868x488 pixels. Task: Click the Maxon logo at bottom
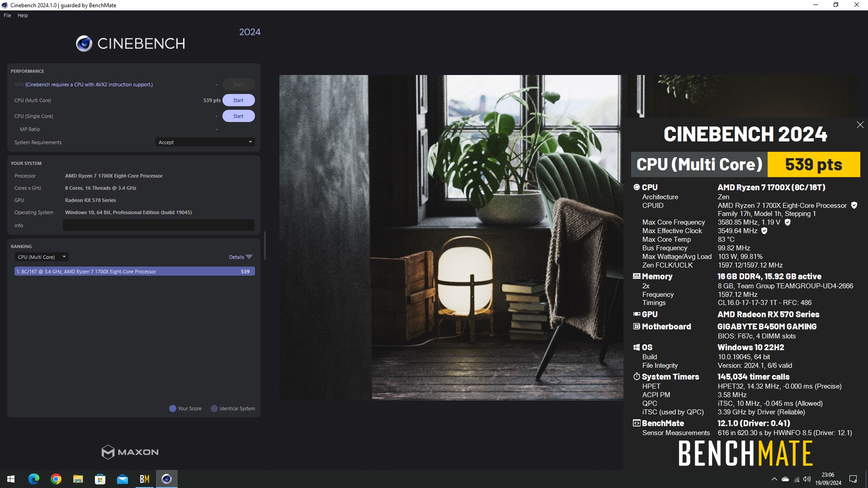[x=130, y=452]
